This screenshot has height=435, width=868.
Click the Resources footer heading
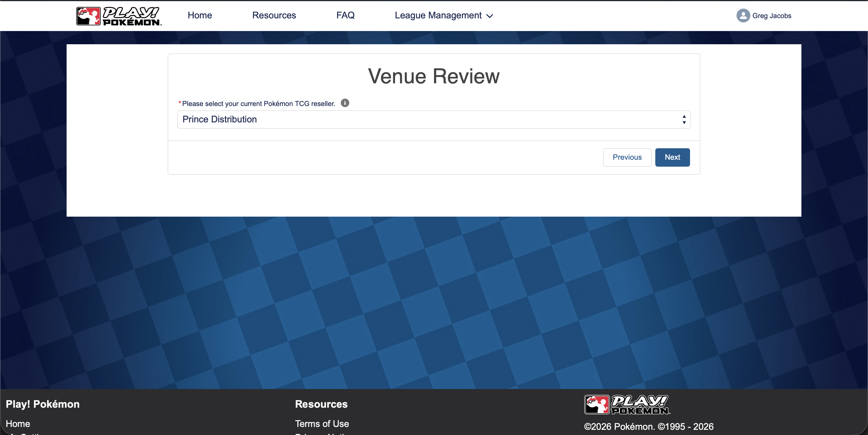(x=321, y=404)
